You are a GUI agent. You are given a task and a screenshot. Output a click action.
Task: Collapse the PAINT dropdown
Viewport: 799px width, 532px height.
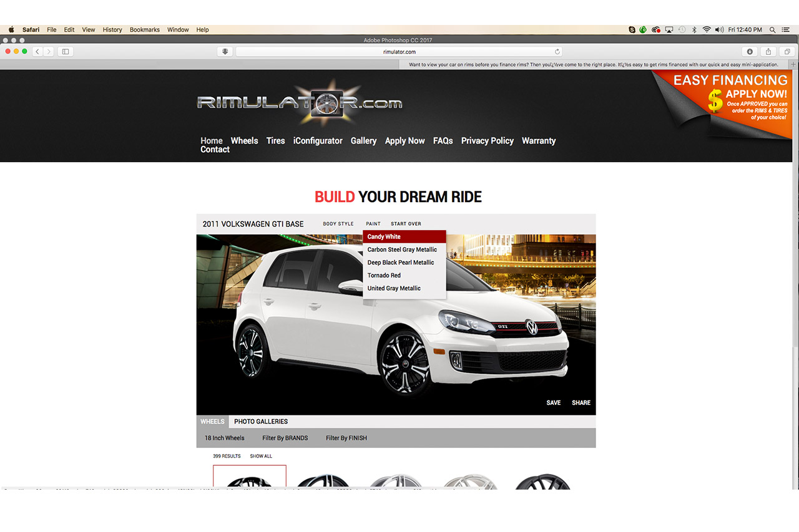(373, 224)
